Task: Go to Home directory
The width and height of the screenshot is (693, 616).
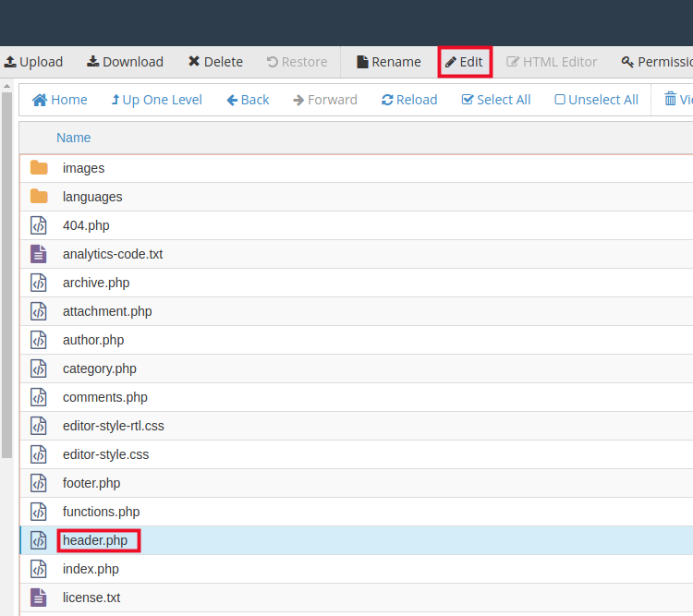Action: click(60, 100)
